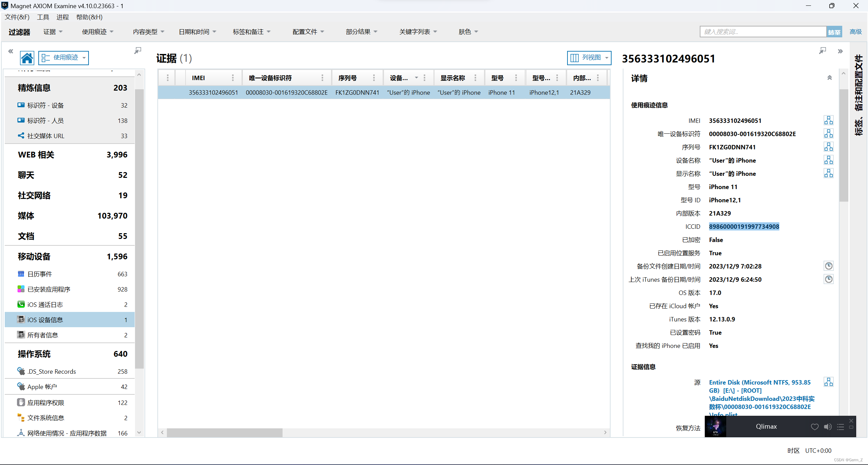Mute the Qlimax player volume

828,427
